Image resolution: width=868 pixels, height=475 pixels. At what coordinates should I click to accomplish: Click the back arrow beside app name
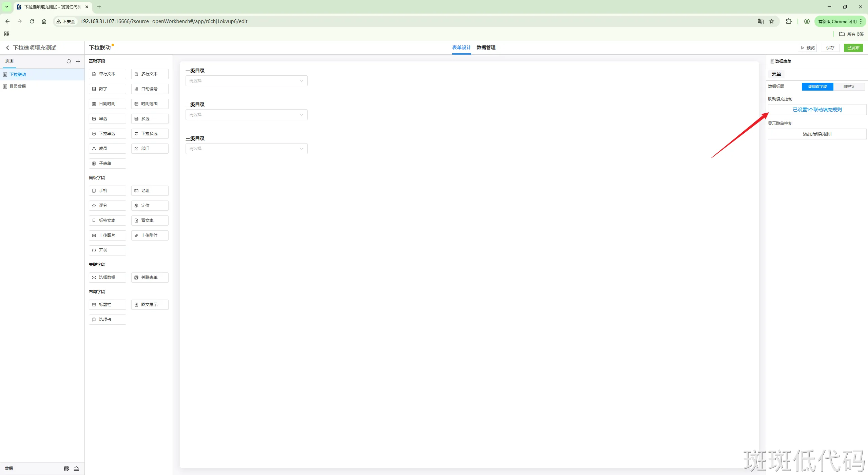click(7, 48)
